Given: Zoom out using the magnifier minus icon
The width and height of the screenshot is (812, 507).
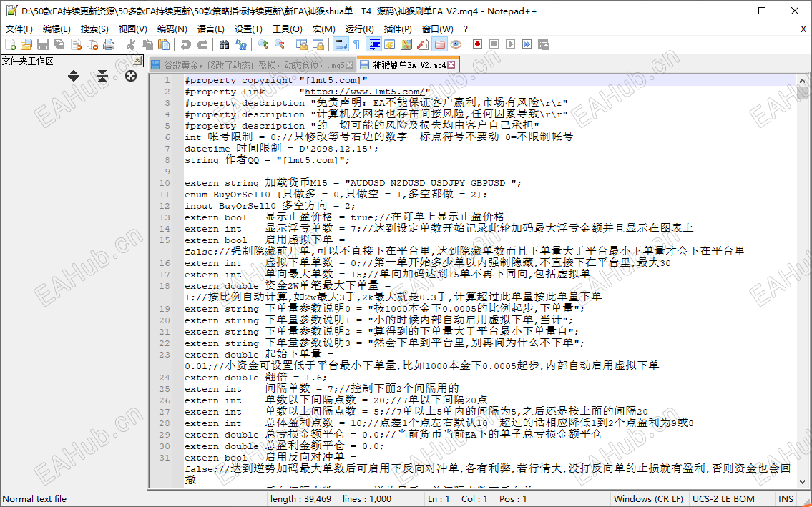Looking at the screenshot, I should click(x=280, y=44).
